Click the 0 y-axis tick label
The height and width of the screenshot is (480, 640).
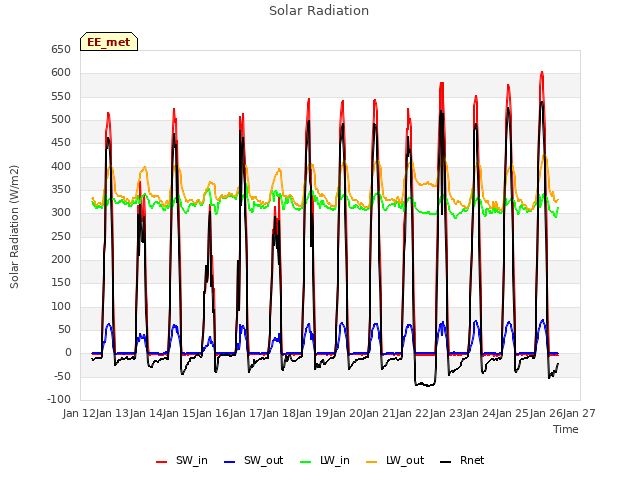coord(68,353)
